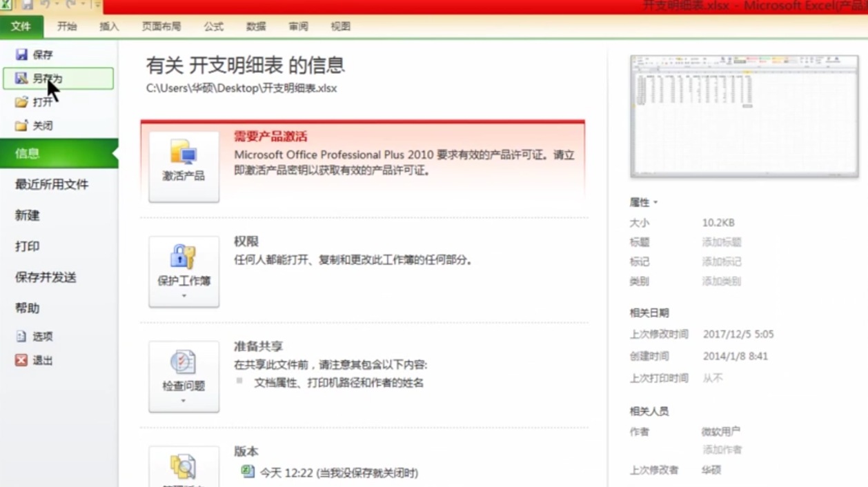Image resolution: width=868 pixels, height=487 pixels.
Task: Open Excel Options (选项)
Action: [34, 337]
